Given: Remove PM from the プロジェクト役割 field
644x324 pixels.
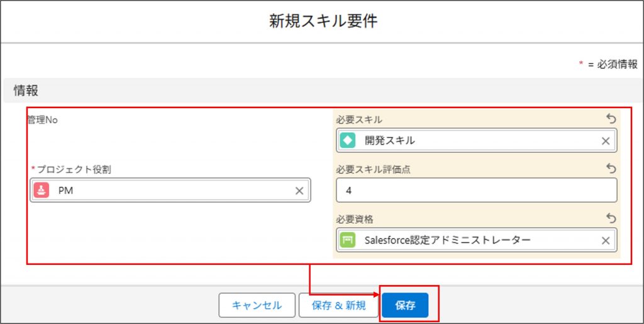Looking at the screenshot, I should point(299,191).
